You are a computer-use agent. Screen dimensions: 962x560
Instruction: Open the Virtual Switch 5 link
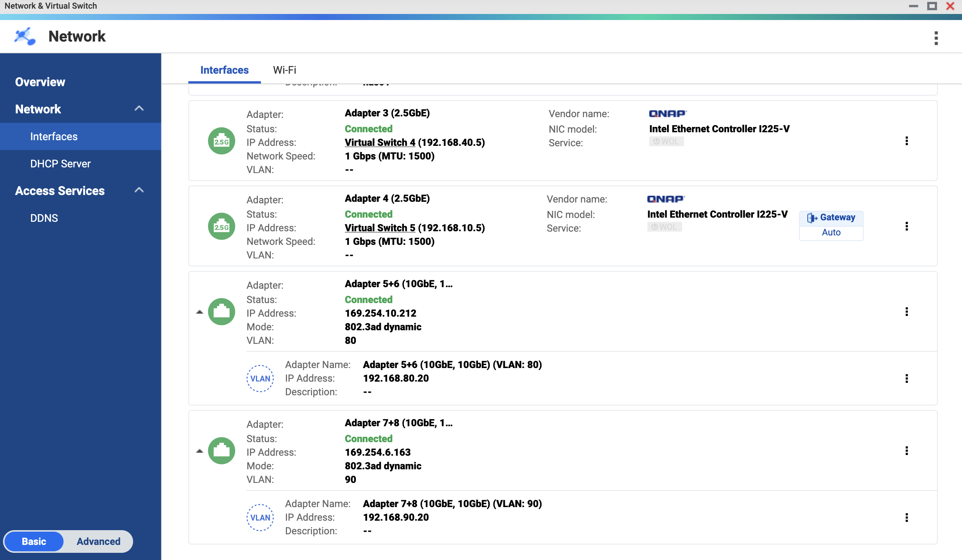380,228
